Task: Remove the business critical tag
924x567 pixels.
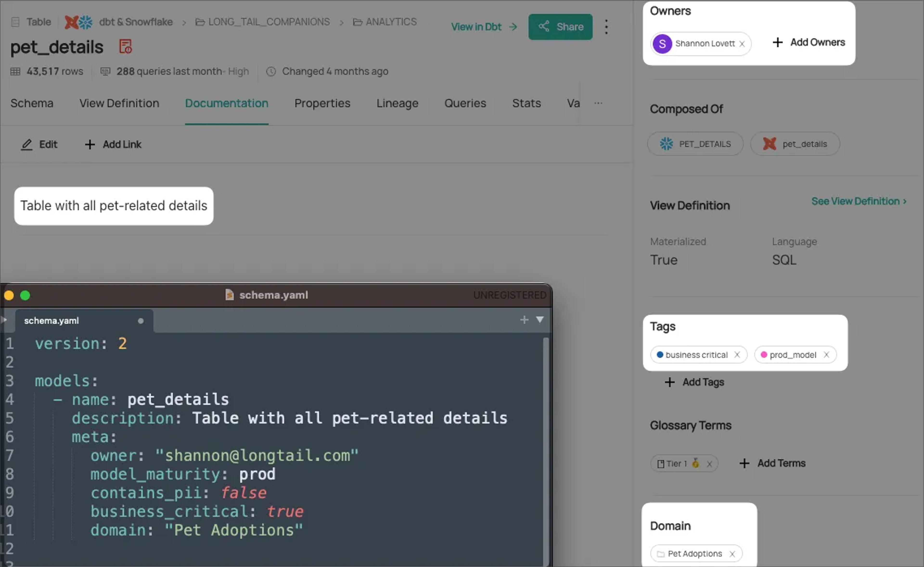Action: (x=737, y=355)
